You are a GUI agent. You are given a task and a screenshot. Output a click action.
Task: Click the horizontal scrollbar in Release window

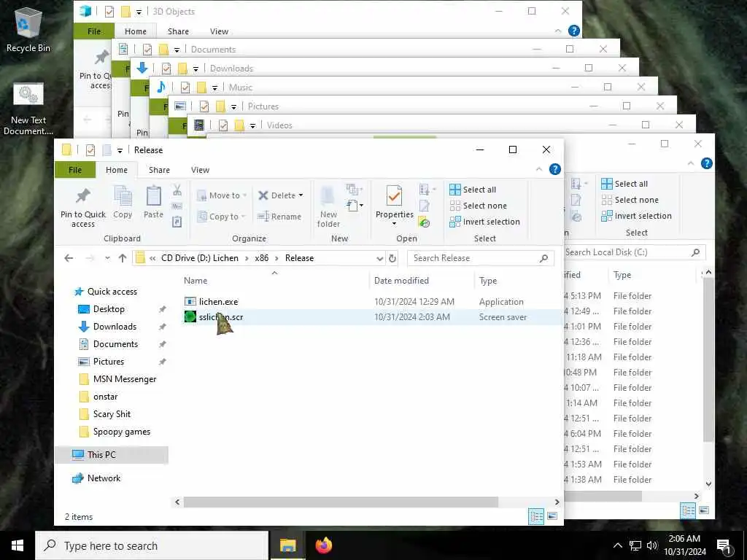pyautogui.click(x=341, y=502)
